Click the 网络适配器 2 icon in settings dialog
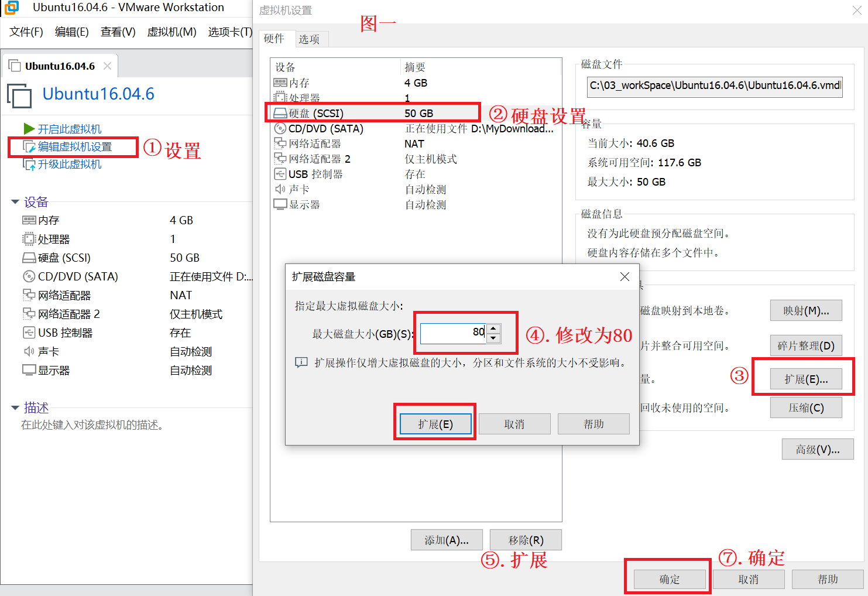This screenshot has height=596, width=868. pyautogui.click(x=280, y=159)
